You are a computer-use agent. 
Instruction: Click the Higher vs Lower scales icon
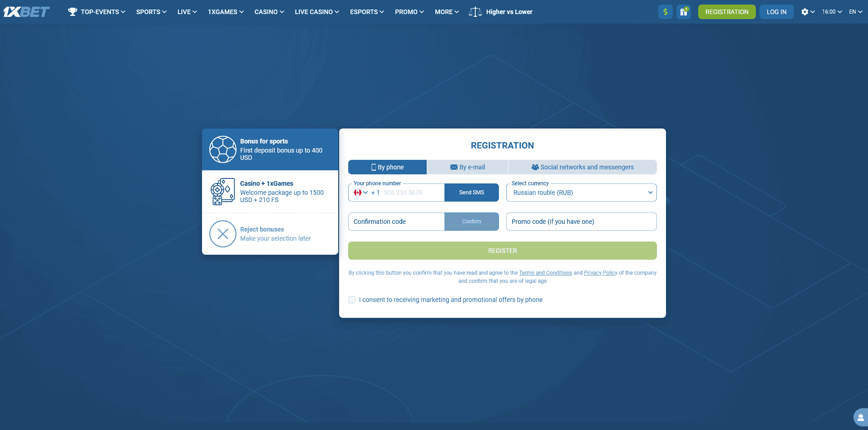pos(475,12)
